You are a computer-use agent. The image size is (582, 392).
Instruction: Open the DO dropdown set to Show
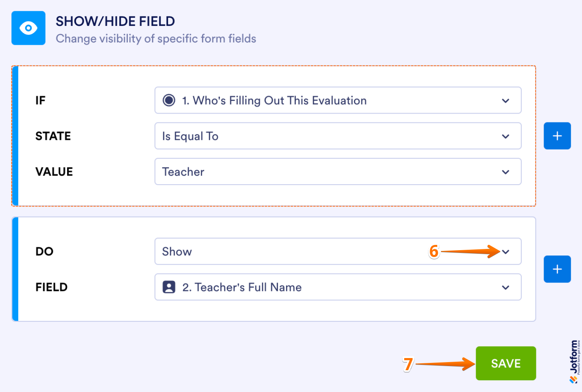pyautogui.click(x=283, y=251)
